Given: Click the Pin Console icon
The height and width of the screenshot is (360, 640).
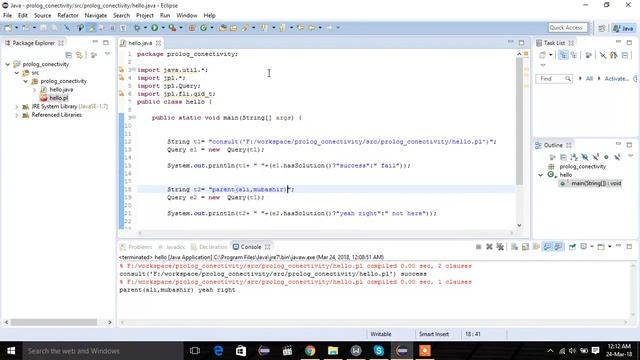Looking at the screenshot, I should click(x=572, y=247).
